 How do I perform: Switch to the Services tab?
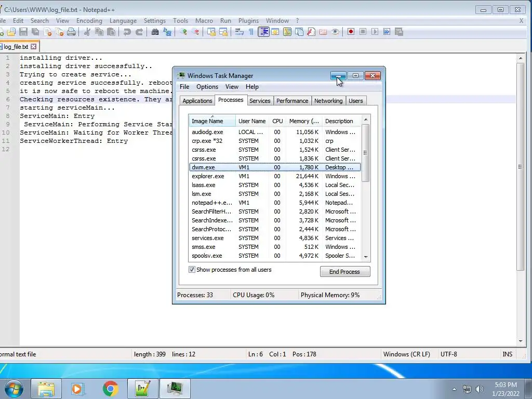point(260,101)
